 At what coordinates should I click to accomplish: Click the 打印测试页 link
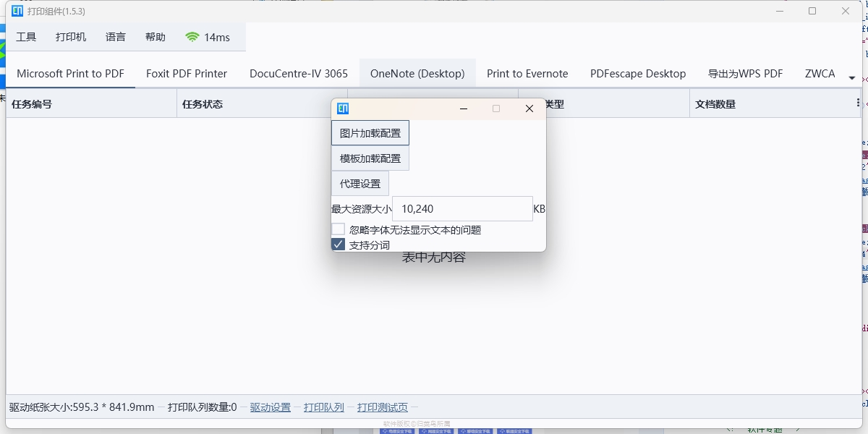pyautogui.click(x=383, y=407)
